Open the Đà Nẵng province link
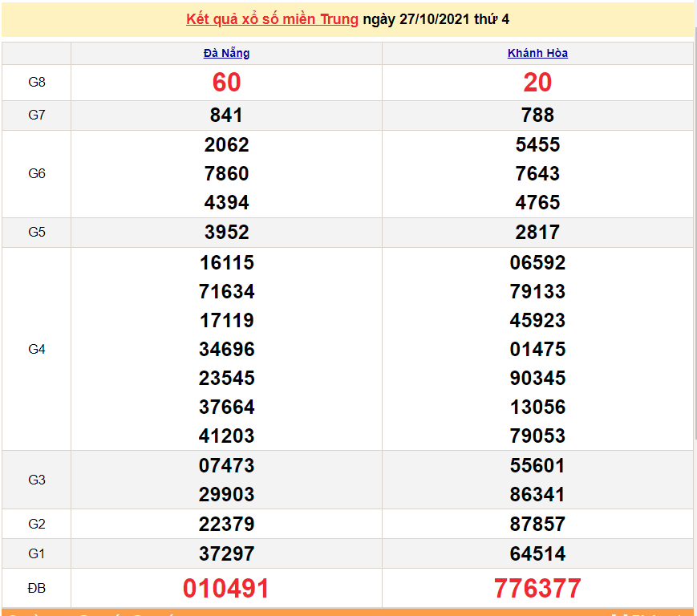 pyautogui.click(x=226, y=54)
